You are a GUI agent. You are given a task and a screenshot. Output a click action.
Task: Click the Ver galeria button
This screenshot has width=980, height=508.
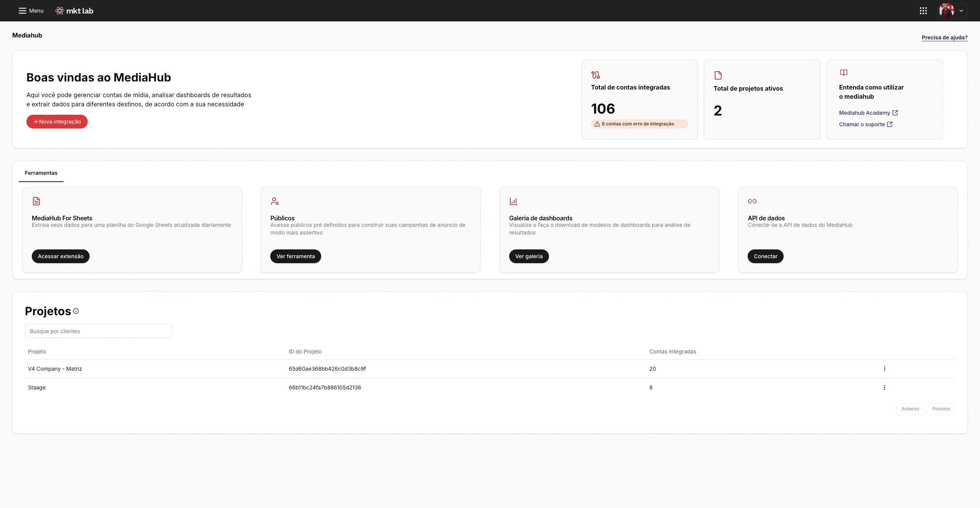[x=529, y=256]
